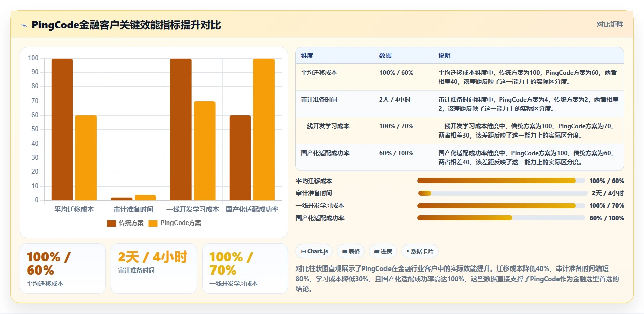Viewport: 644px width, 314px height.
Task: Click the 传统方案 bar for 一线开发学习成本
Action: click(x=181, y=129)
